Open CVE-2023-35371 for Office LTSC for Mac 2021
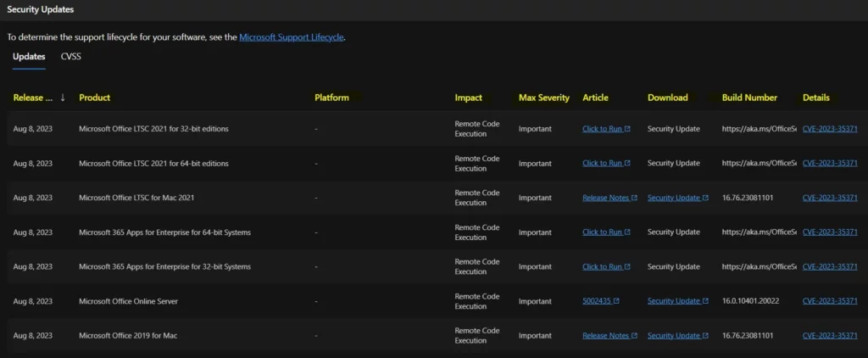 [x=830, y=198]
